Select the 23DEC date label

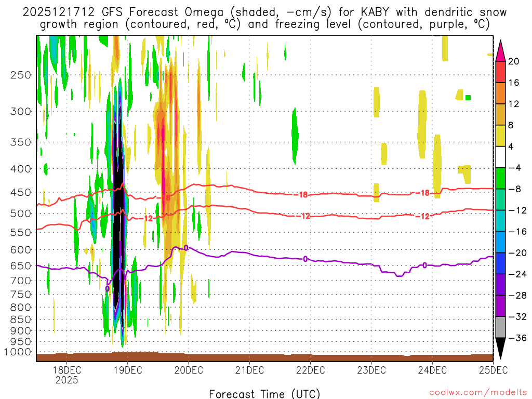click(371, 370)
